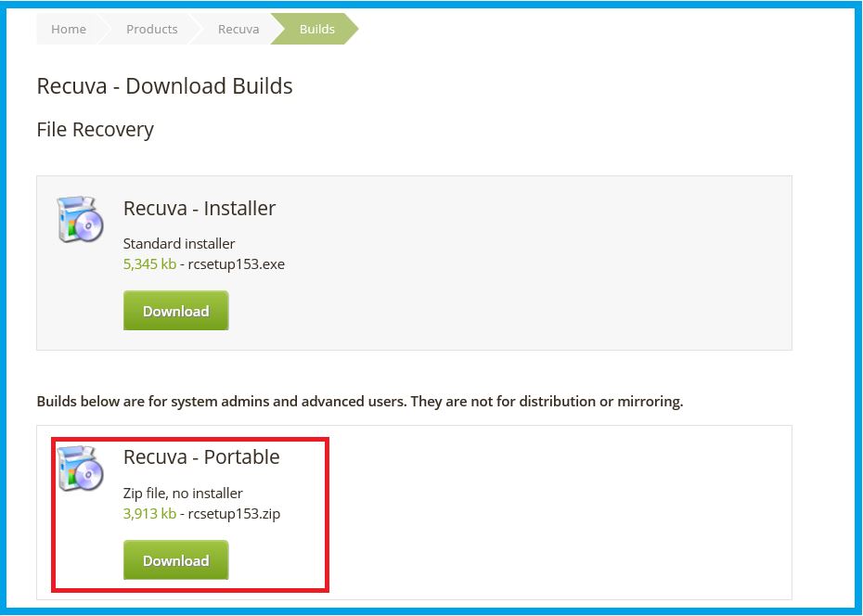Open the Recuva breadcrumb item
Image resolution: width=863 pixels, height=616 pixels.
click(x=238, y=29)
